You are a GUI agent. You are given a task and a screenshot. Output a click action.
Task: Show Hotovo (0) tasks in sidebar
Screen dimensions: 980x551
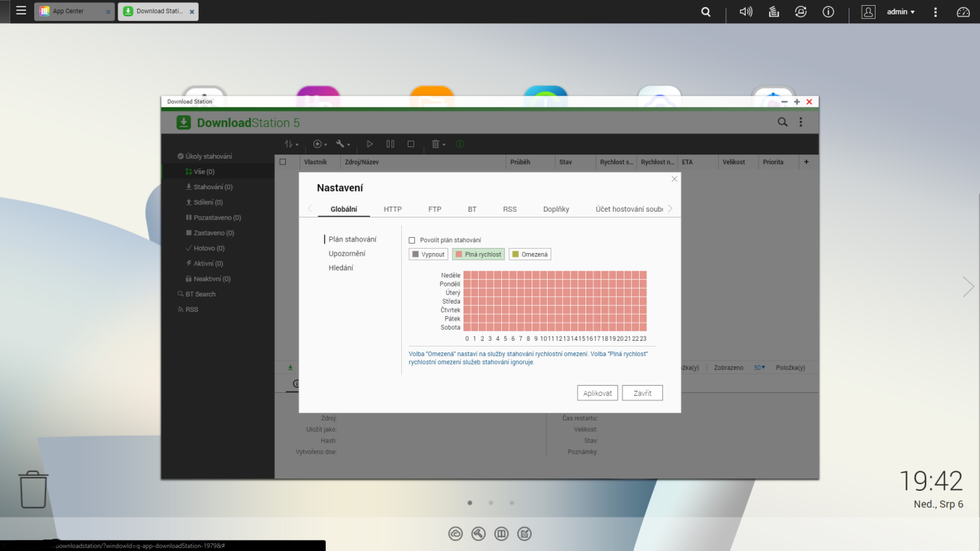[204, 249]
